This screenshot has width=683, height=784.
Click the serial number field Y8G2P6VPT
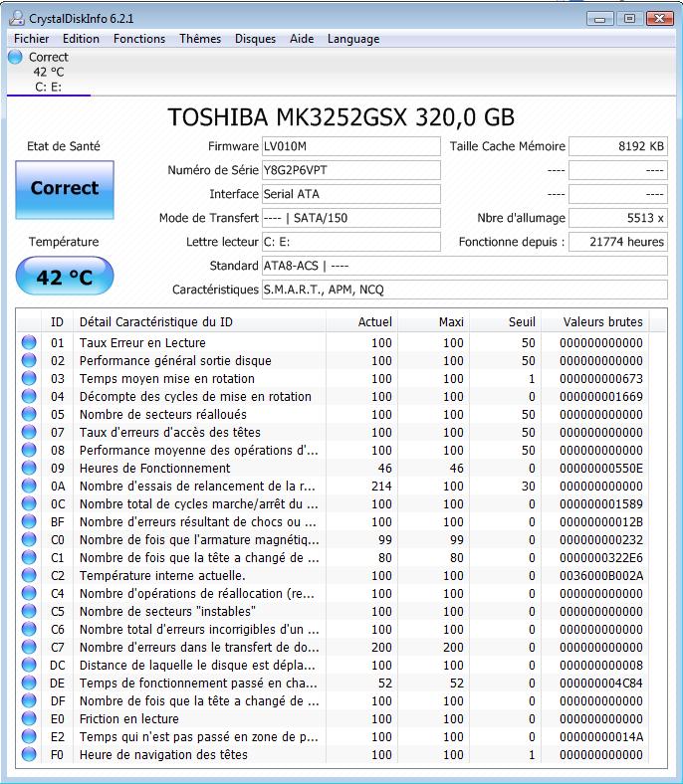(x=350, y=170)
